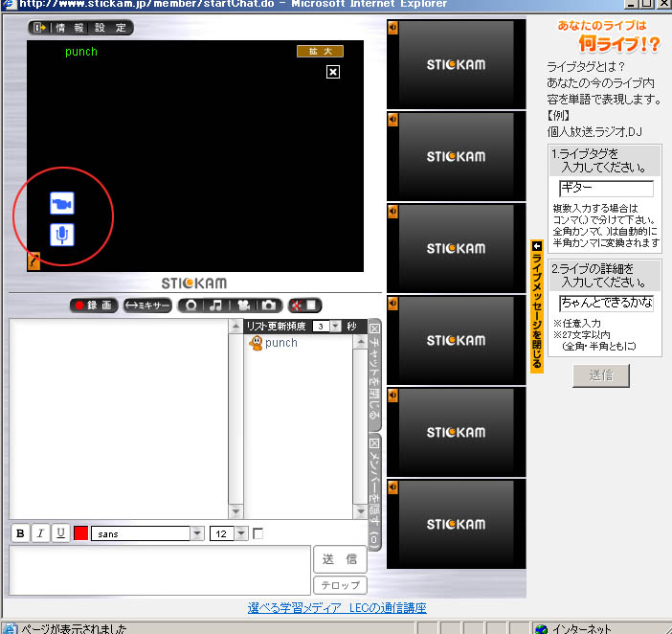Viewport: 672px width, 634px height.
Task: Toggle underline with the U button
Action: [x=60, y=533]
